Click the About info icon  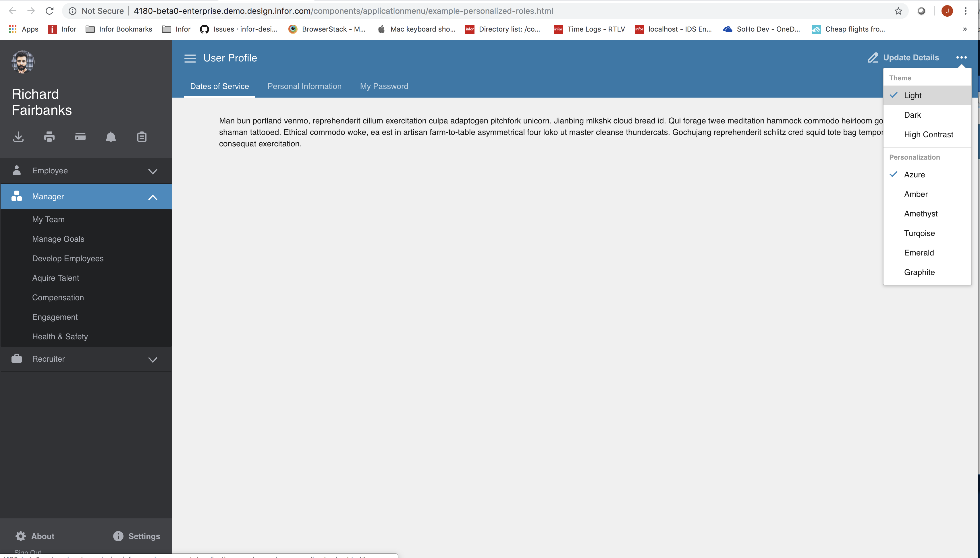20,536
